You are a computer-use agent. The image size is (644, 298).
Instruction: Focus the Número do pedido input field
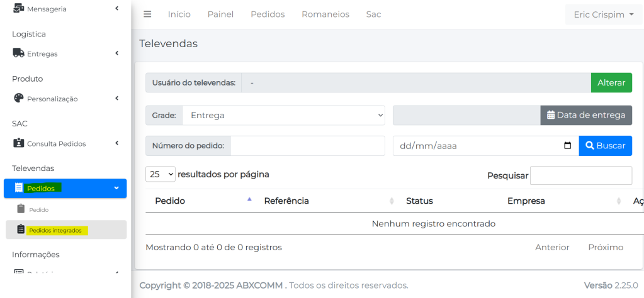point(307,146)
